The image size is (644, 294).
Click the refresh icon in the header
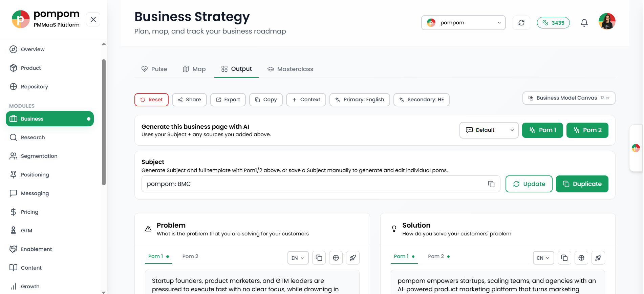pos(521,23)
